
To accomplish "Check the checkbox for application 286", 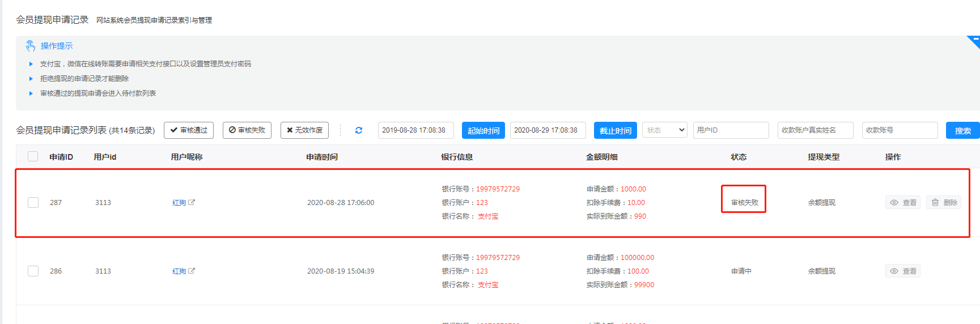I will [x=33, y=271].
